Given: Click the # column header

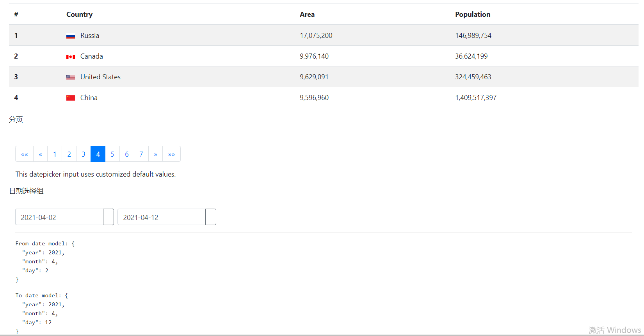Looking at the screenshot, I should pos(16,14).
